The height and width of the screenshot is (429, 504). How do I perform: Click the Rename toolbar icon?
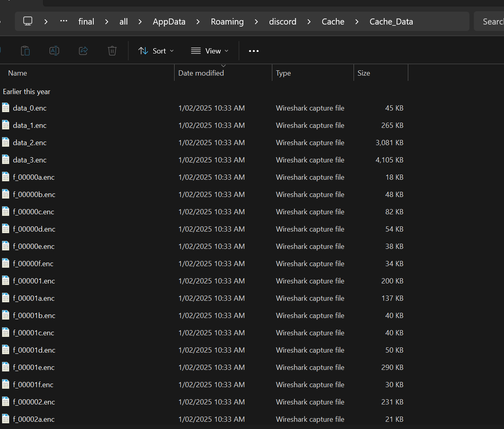[x=54, y=51]
